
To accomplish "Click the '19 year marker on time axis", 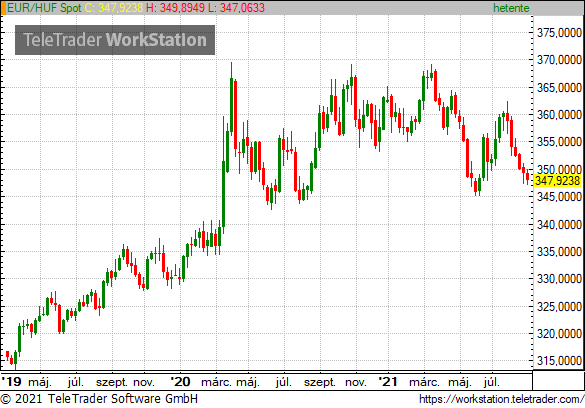I will 11,382.
